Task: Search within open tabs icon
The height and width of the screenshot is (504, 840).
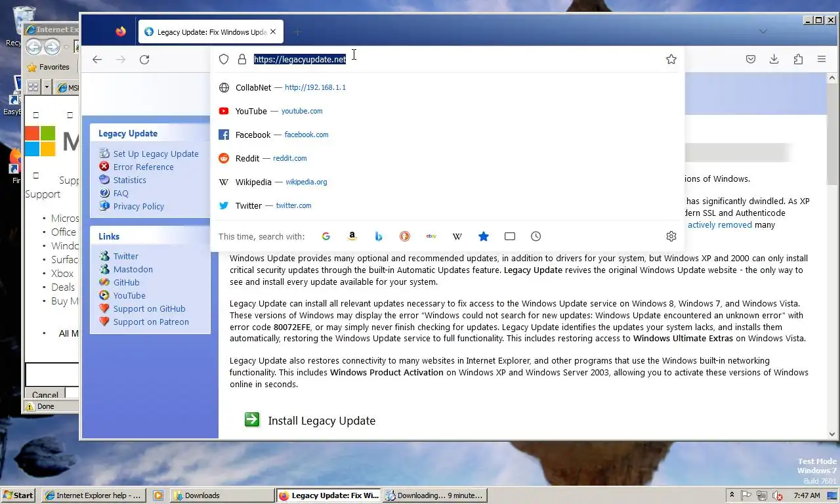Action: (510, 236)
